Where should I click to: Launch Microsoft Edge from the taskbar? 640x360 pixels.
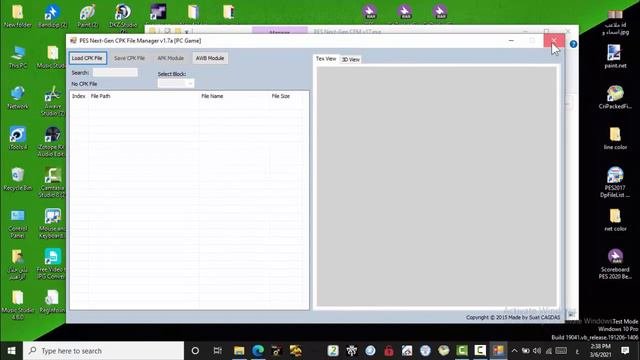258,351
